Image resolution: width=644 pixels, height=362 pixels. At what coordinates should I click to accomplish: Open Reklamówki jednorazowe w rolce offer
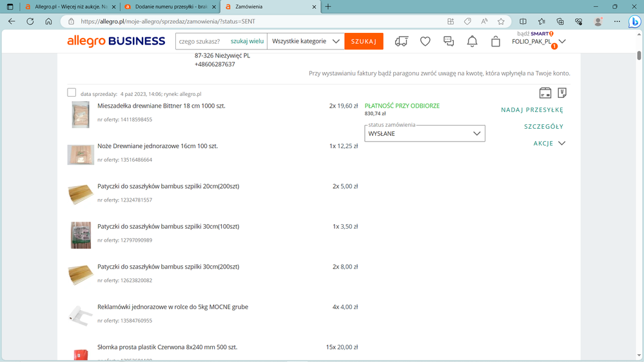click(173, 307)
